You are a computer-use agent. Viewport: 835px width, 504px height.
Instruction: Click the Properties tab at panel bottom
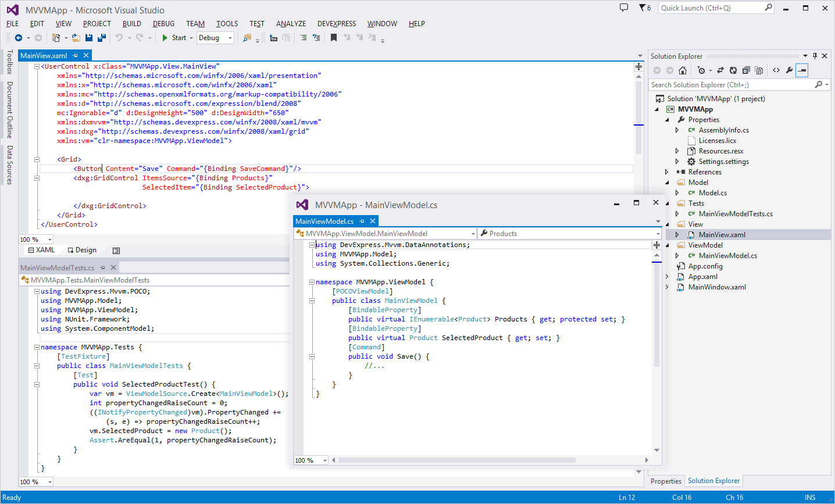pyautogui.click(x=666, y=481)
